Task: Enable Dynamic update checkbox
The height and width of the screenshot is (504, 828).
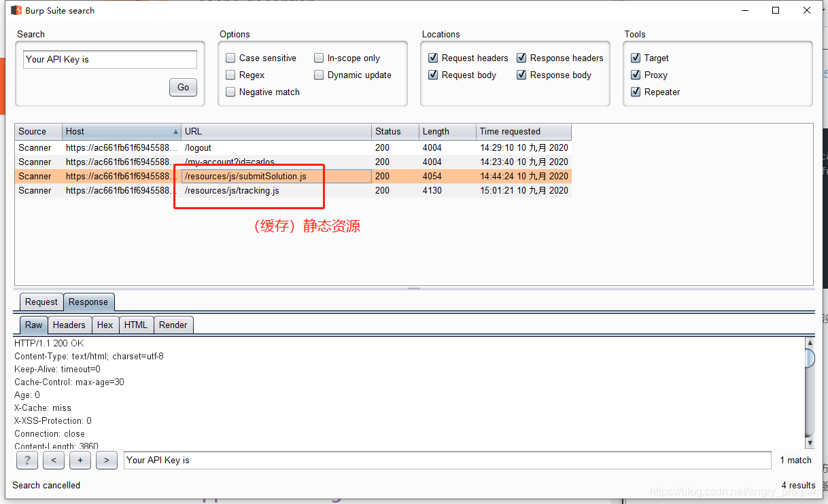Action: [319, 75]
